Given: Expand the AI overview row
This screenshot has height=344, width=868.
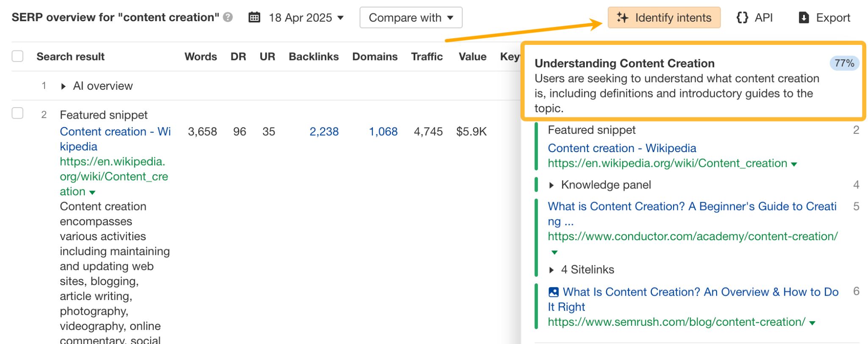Looking at the screenshot, I should 63,86.
